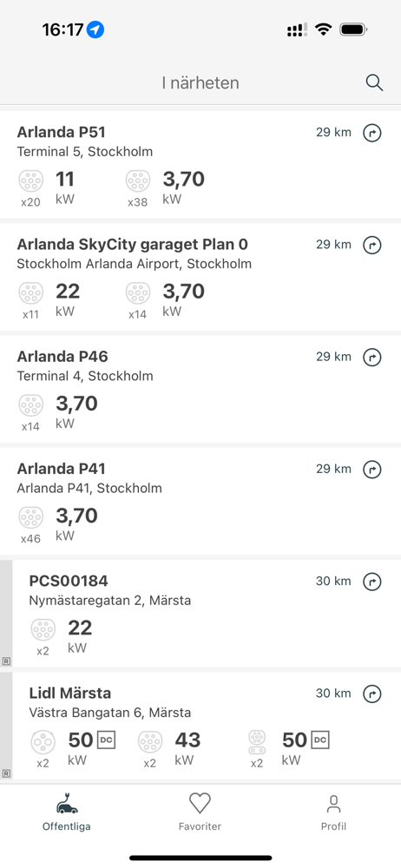Open the search magnifier icon

pyautogui.click(x=374, y=83)
